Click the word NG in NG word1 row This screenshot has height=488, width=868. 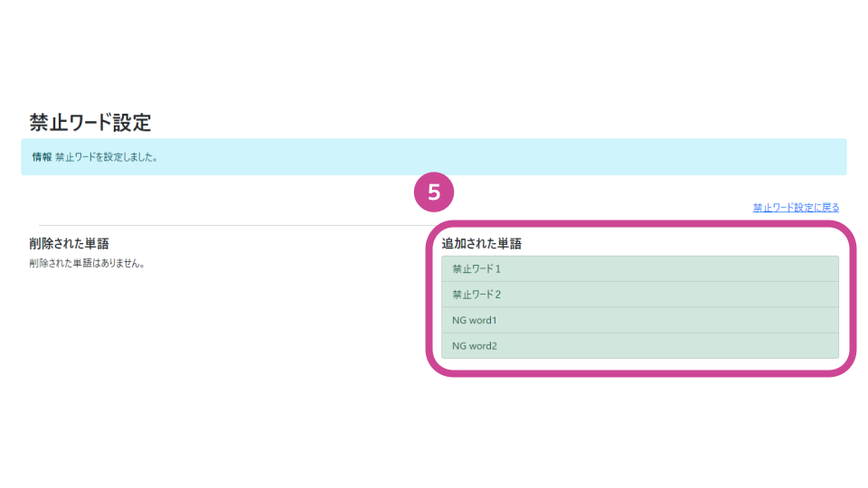pyautogui.click(x=459, y=320)
